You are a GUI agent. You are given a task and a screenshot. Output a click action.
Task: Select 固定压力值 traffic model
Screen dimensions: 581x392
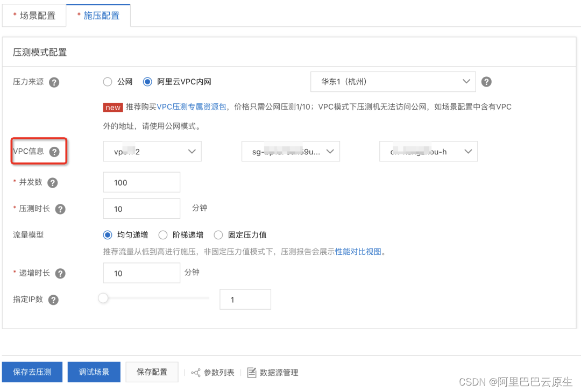pos(218,234)
